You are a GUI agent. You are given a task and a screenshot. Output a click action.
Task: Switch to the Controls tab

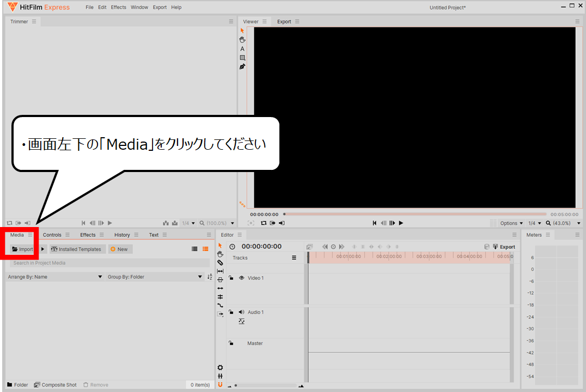[x=52, y=235]
